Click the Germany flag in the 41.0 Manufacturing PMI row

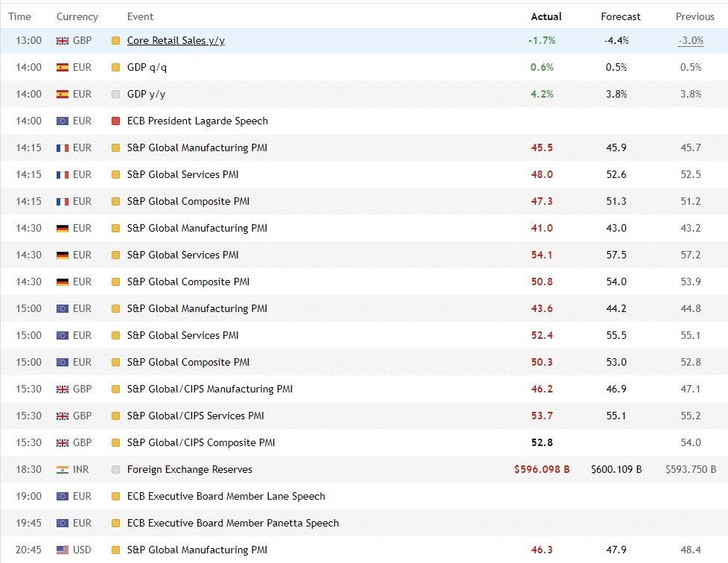click(63, 229)
